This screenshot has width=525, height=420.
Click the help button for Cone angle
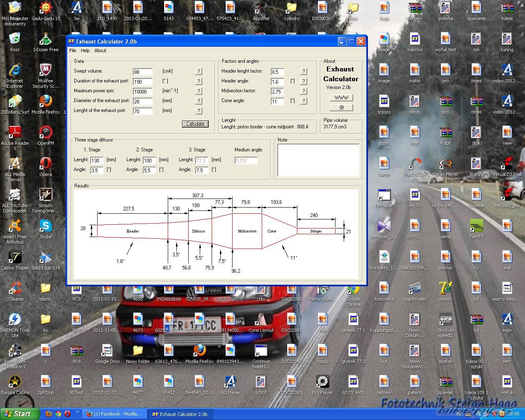click(304, 101)
